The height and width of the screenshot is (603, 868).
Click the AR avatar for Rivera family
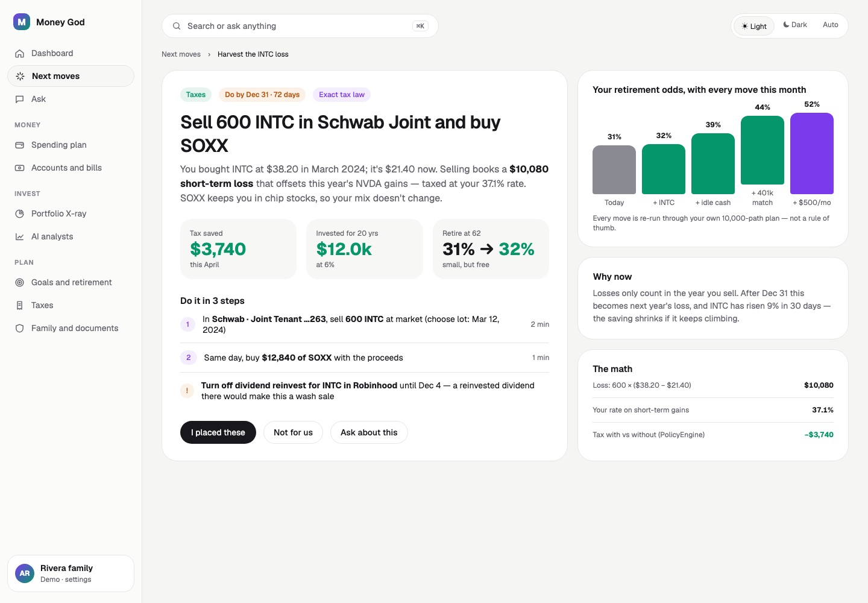[x=25, y=573]
